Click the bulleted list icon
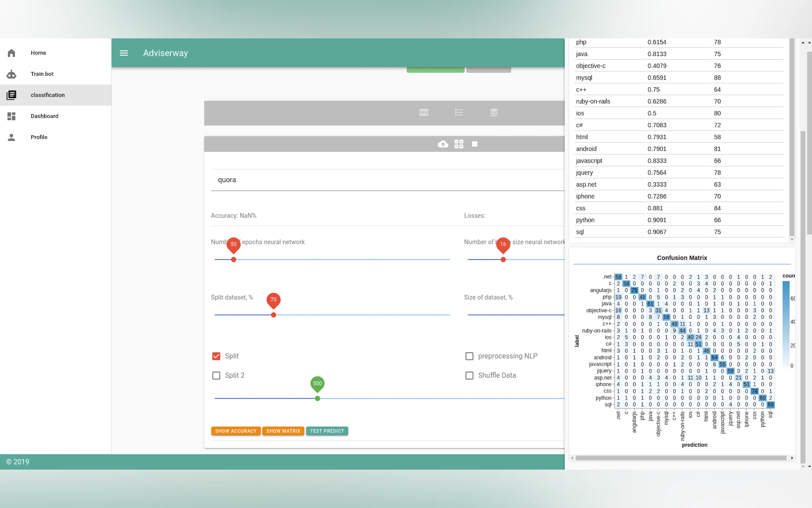 tap(458, 113)
